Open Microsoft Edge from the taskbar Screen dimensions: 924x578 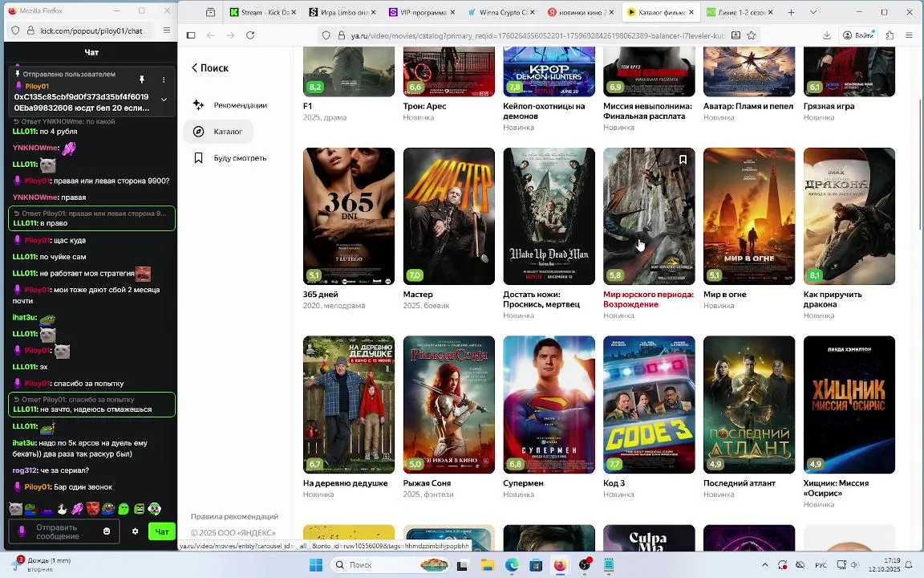tap(512, 565)
